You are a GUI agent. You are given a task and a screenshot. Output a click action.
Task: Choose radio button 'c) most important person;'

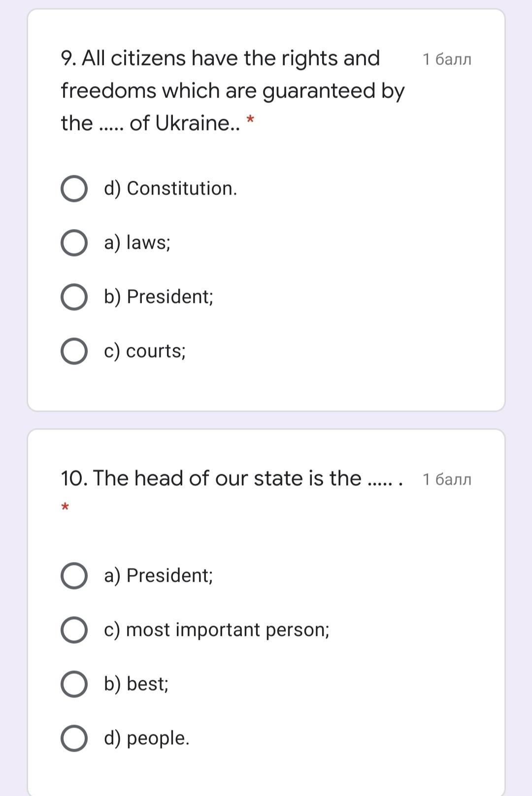(74, 630)
